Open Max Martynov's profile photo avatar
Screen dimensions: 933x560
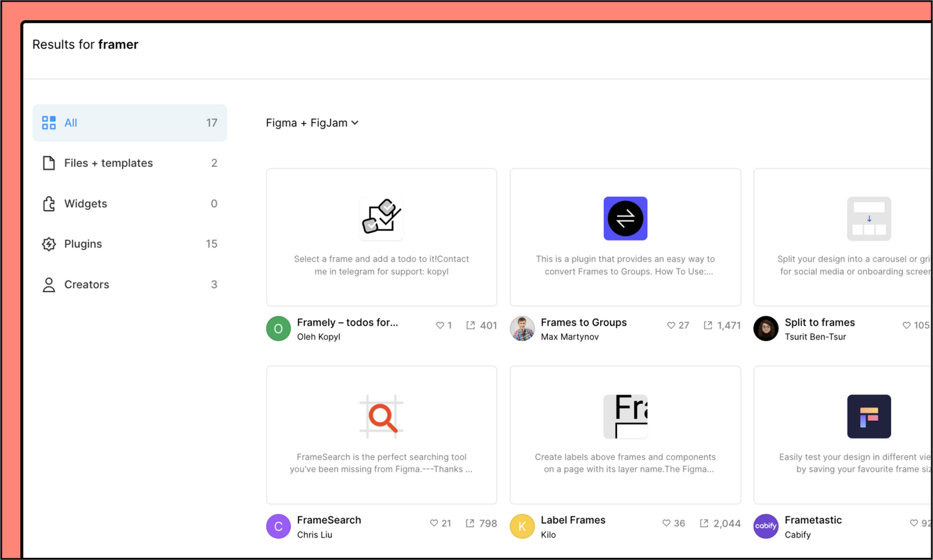coord(522,329)
